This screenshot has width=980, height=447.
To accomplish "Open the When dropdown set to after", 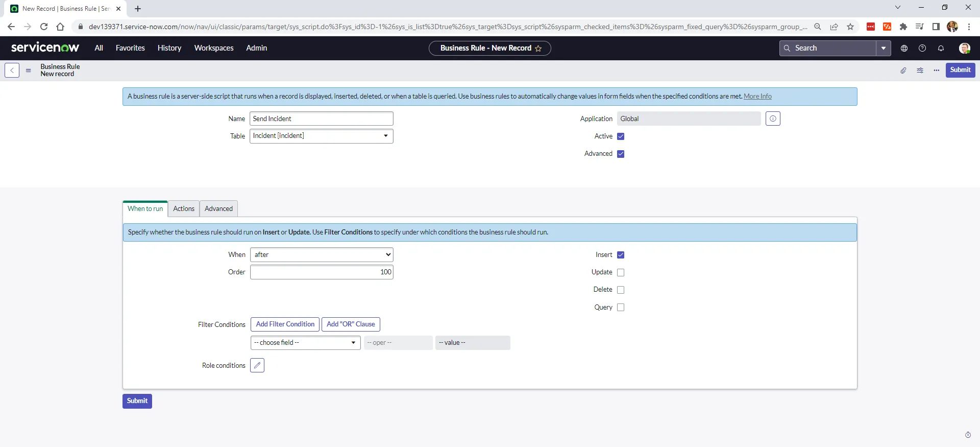I will tap(322, 254).
